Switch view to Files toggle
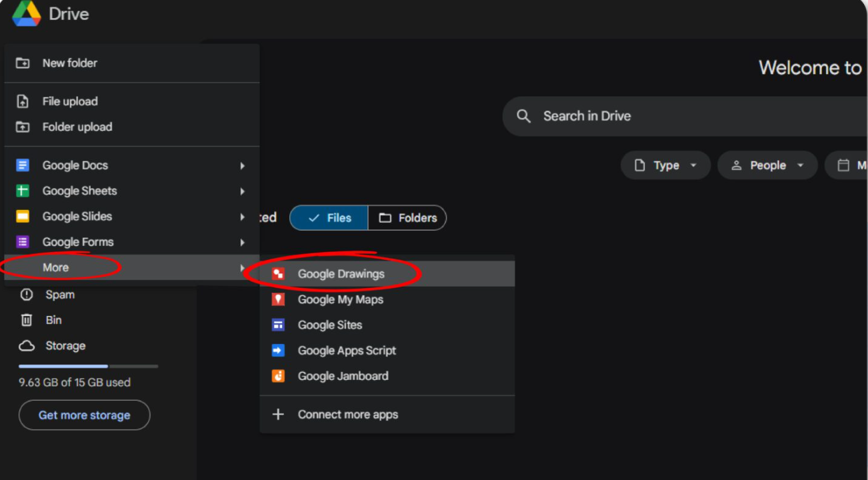The width and height of the screenshot is (868, 480). click(329, 218)
